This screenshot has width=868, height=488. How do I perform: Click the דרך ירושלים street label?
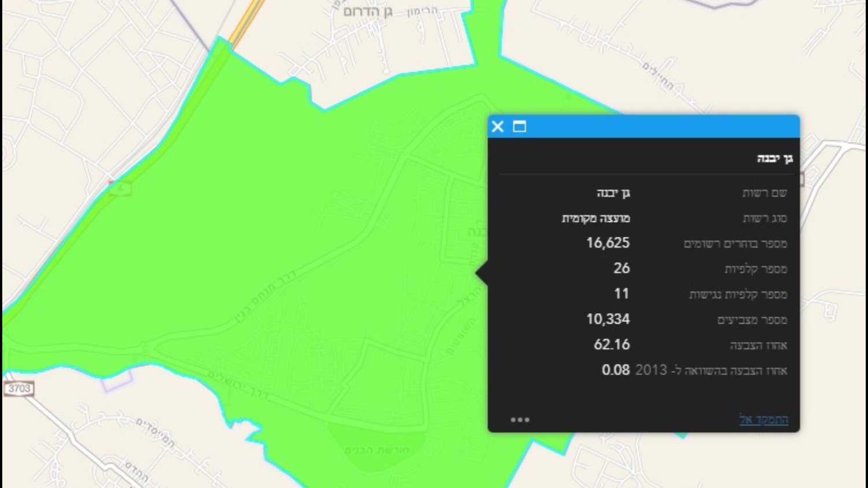coord(238,386)
